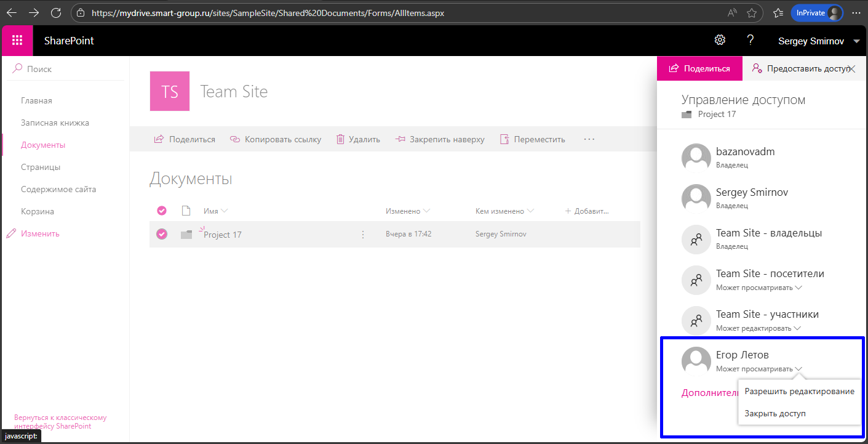868x444 pixels.
Task: Click the Delete trash icon in toolbar
Action: [340, 139]
